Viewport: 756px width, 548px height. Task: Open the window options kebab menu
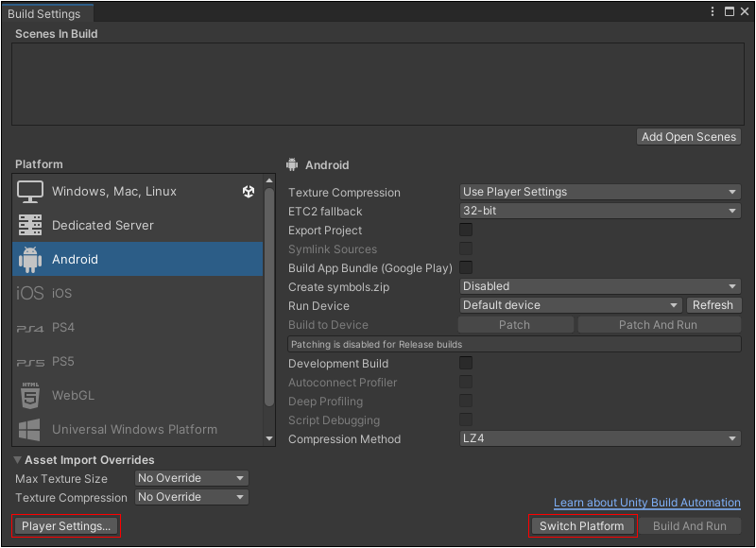pyautogui.click(x=713, y=11)
